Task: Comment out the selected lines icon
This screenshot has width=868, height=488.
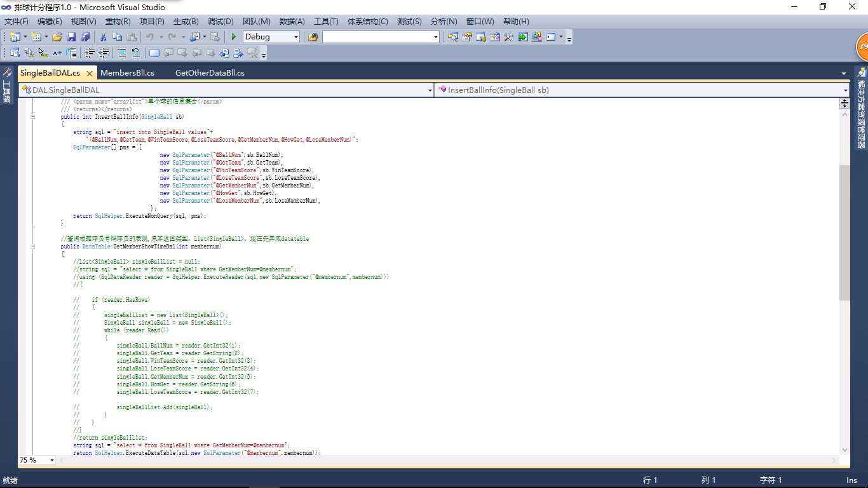Action: tap(121, 53)
